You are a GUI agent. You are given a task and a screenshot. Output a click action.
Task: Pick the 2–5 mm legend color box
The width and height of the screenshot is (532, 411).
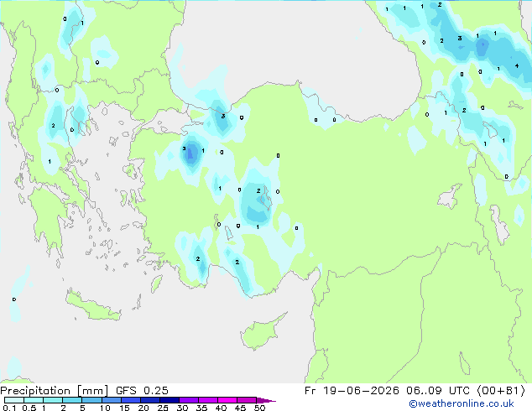click(72, 400)
